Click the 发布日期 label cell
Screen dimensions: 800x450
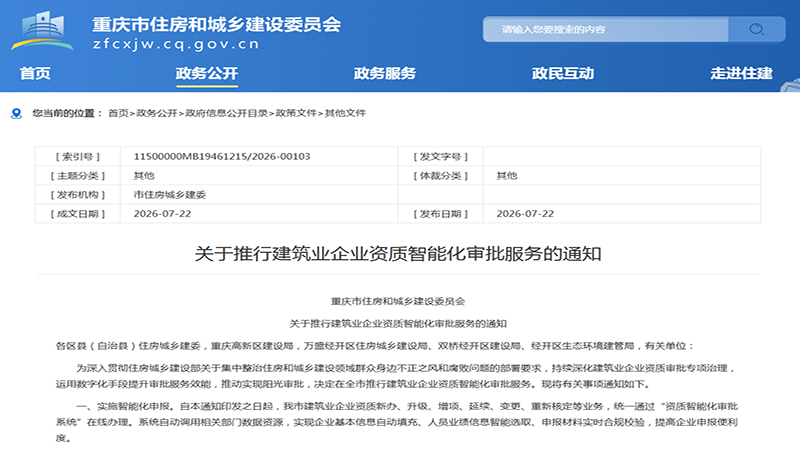click(441, 214)
